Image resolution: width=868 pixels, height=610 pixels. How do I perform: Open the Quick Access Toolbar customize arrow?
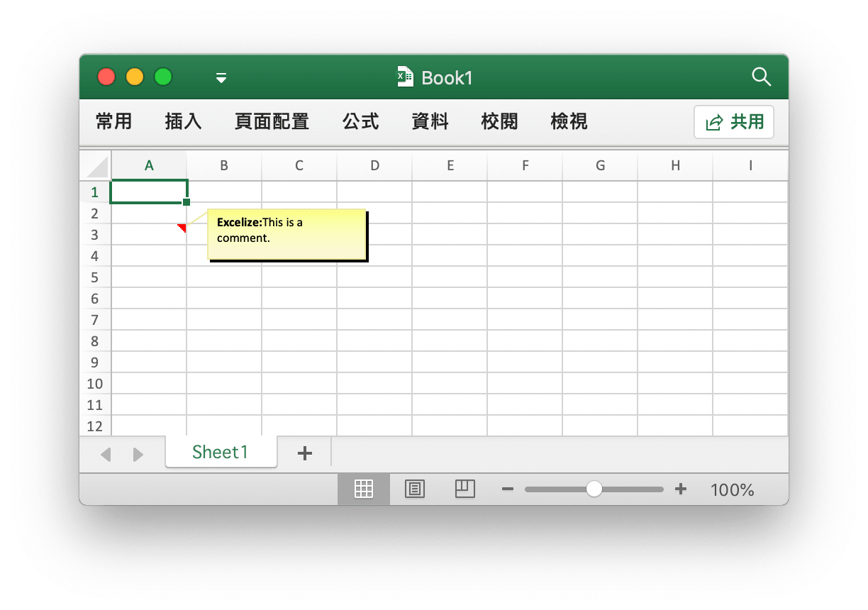(x=221, y=78)
